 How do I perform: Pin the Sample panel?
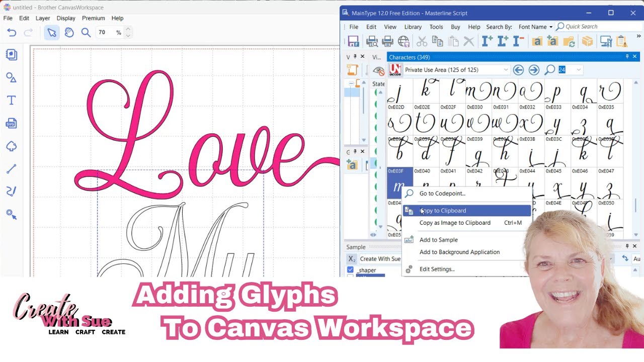627,246
